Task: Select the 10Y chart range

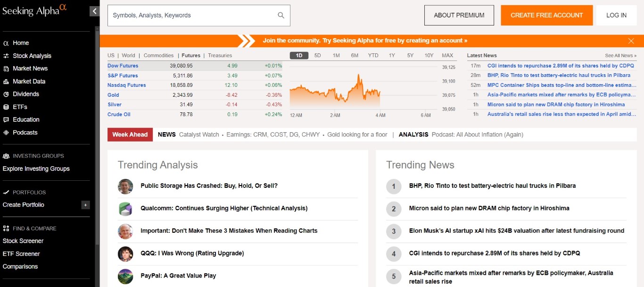Action: point(429,55)
